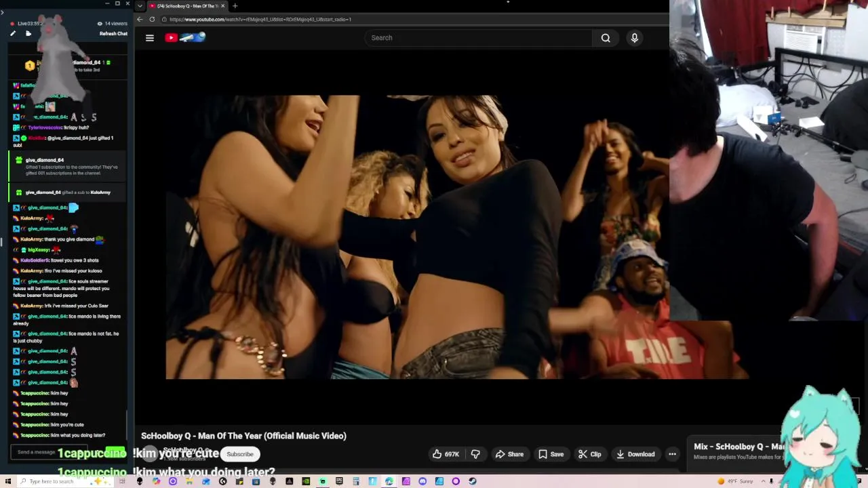Click the system tray microphone icon
The image size is (868, 488).
click(x=771, y=481)
